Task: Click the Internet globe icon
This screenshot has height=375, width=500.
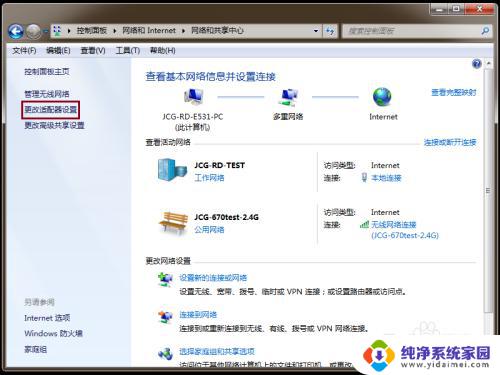Action: [382, 97]
